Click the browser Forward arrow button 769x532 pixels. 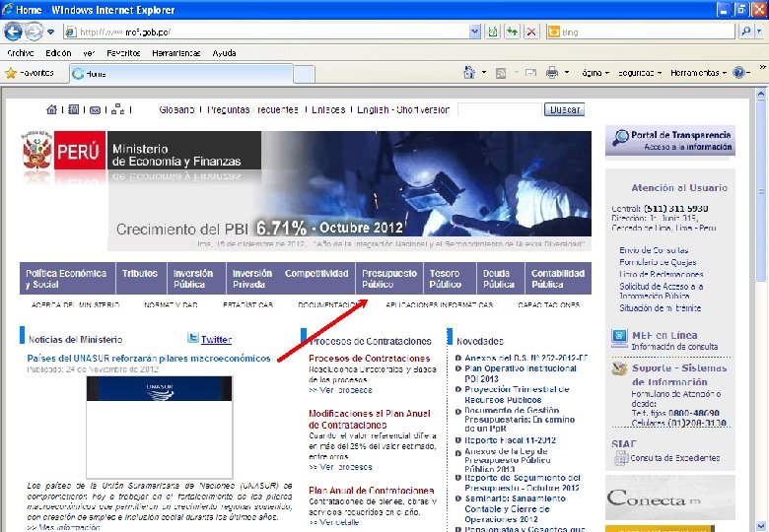coord(34,33)
